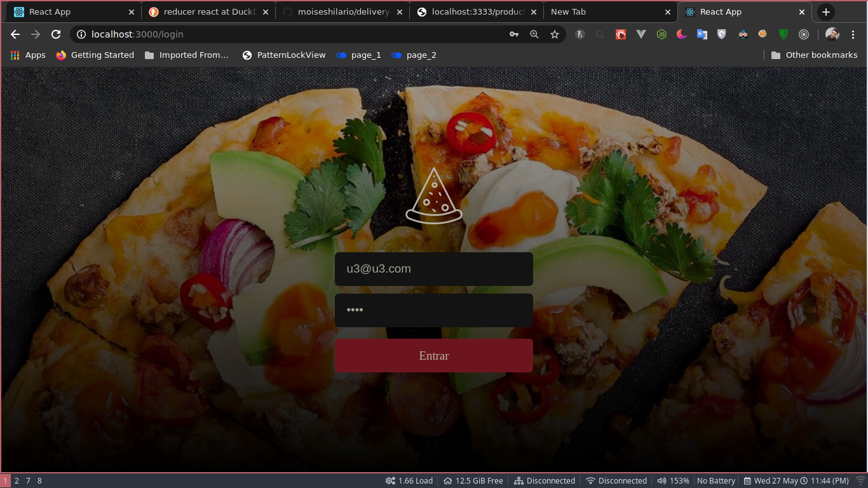This screenshot has width=868, height=488.
Task: Click the dimmed magnifier extension icon
Action: [600, 34]
